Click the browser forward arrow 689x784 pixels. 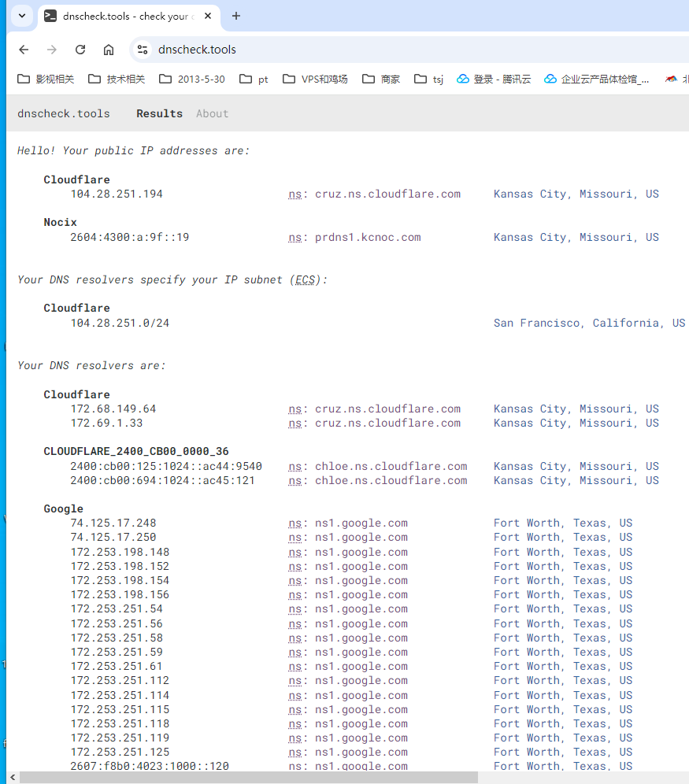51,50
